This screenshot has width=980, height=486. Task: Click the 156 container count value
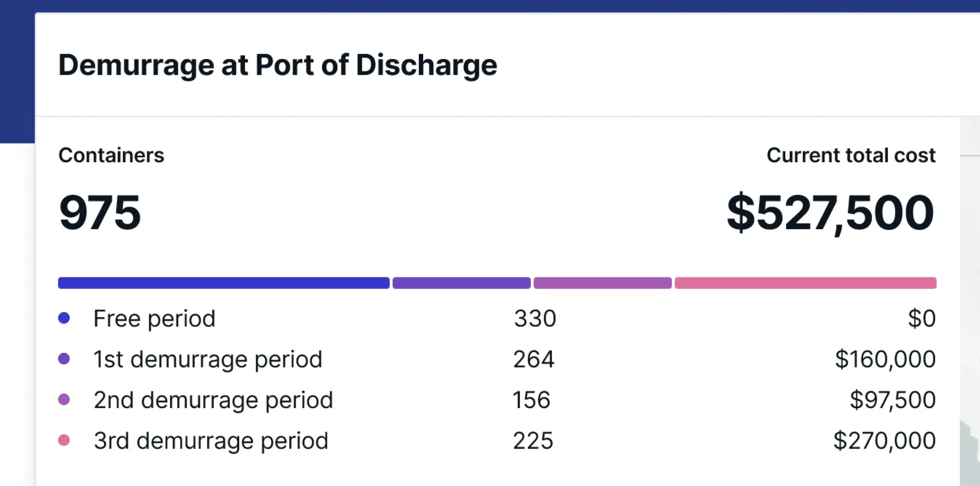point(532,400)
